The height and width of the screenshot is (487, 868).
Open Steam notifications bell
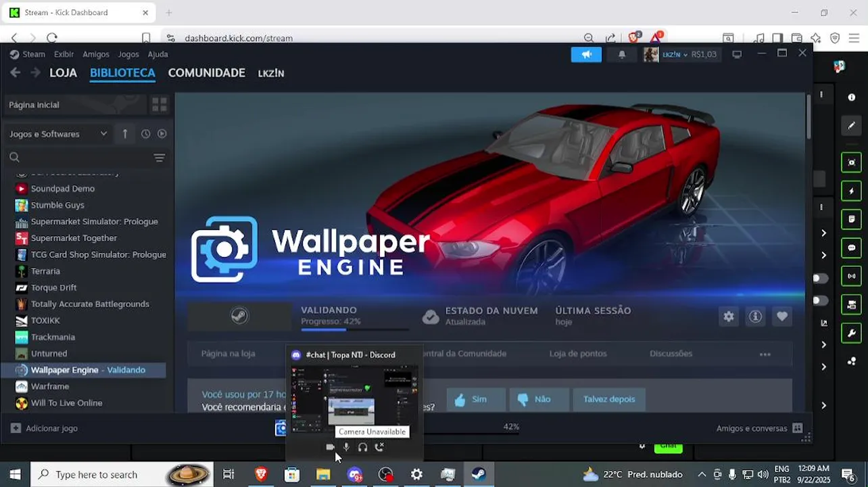point(622,55)
